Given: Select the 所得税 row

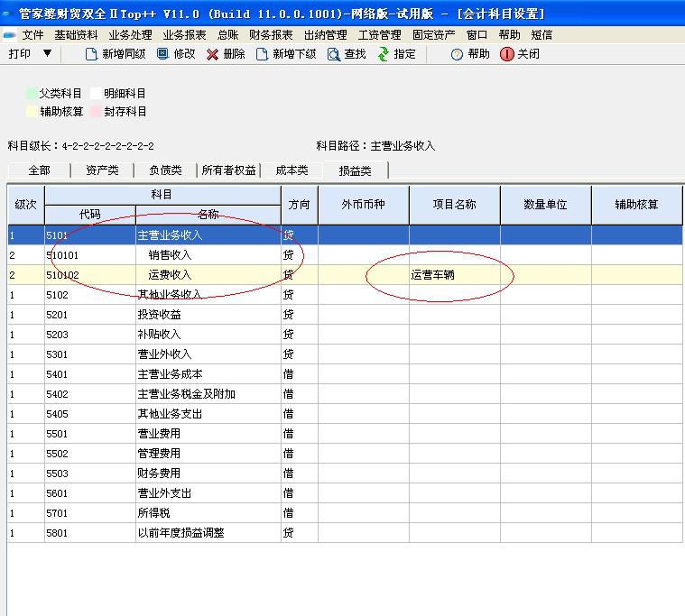Looking at the screenshot, I should (x=345, y=513).
